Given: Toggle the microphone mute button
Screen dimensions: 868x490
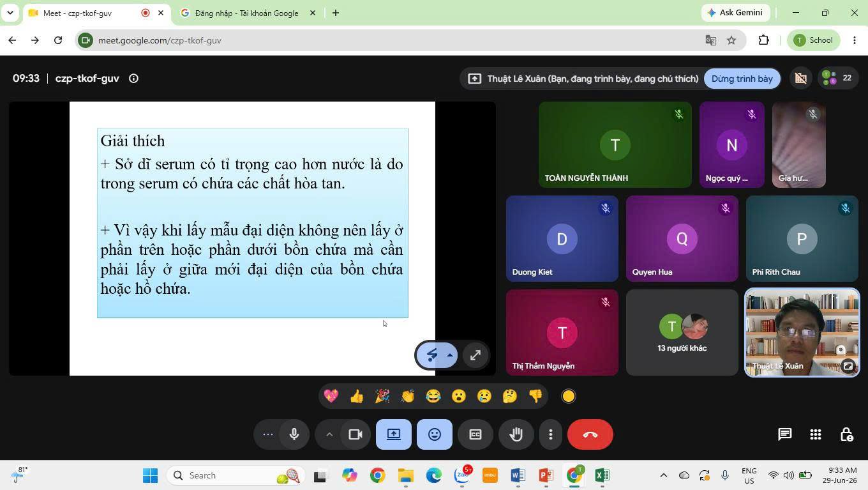Looking at the screenshot, I should tap(294, 434).
